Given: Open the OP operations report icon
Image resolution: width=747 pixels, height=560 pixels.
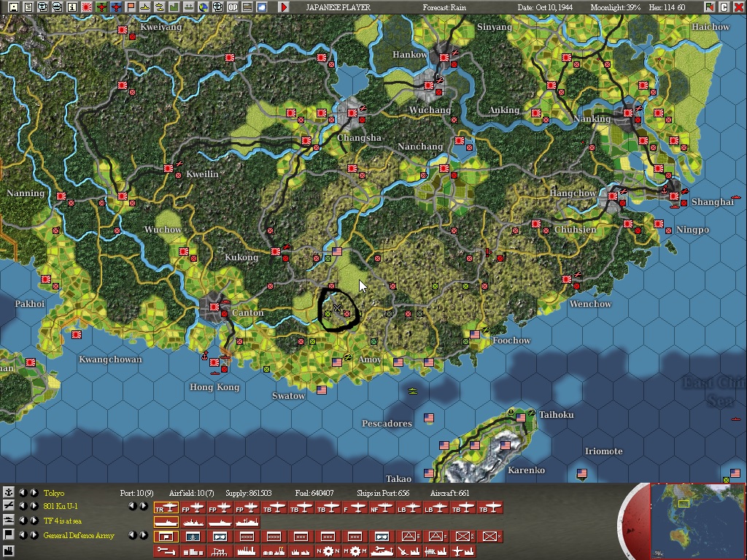Looking at the screenshot, I should click(233, 7).
